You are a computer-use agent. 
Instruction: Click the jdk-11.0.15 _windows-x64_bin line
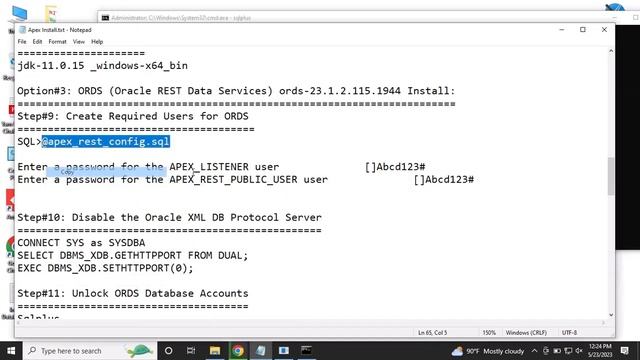tap(102, 66)
